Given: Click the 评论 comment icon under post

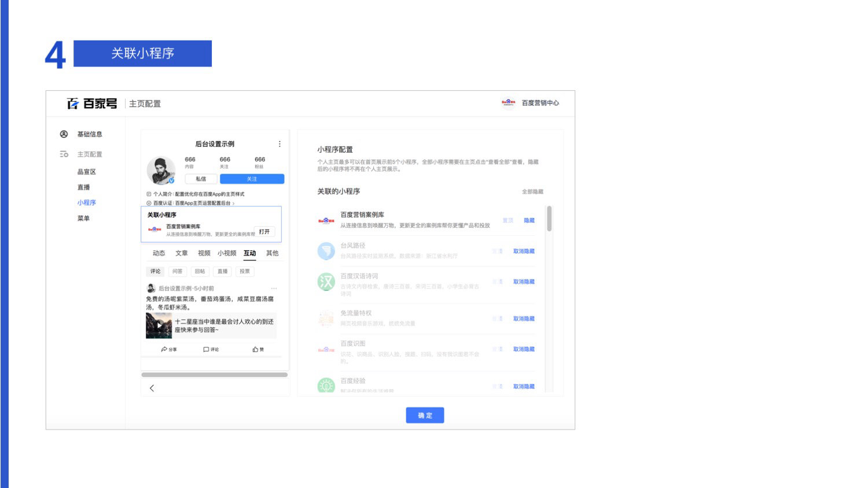Looking at the screenshot, I should click(x=206, y=349).
